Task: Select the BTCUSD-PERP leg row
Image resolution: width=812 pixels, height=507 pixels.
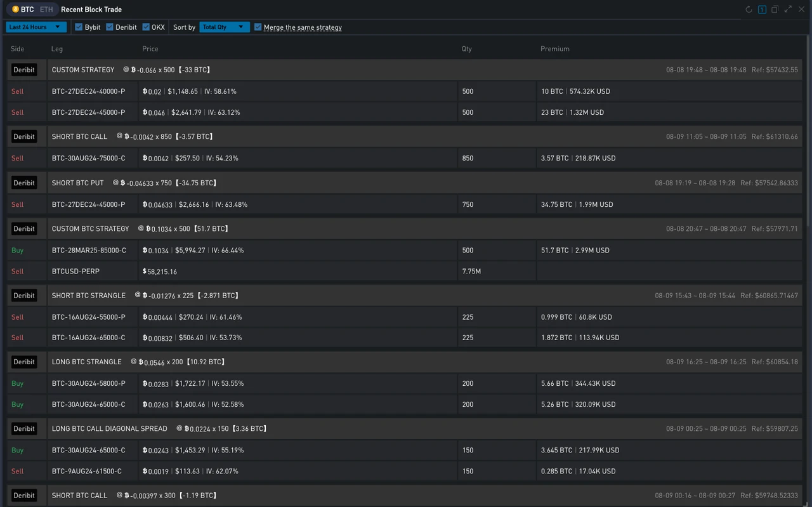Action: click(x=75, y=272)
